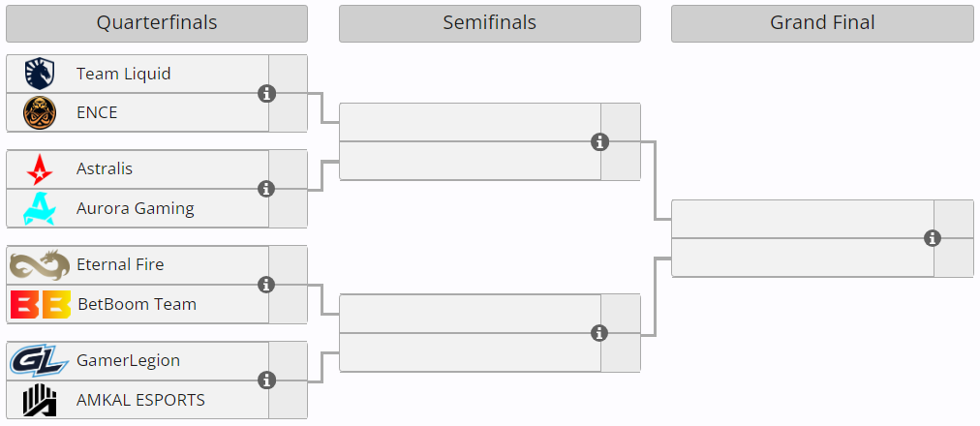Viewport: 980px width, 426px height.
Task: Open the Aurora Gaming team link
Action: (136, 208)
